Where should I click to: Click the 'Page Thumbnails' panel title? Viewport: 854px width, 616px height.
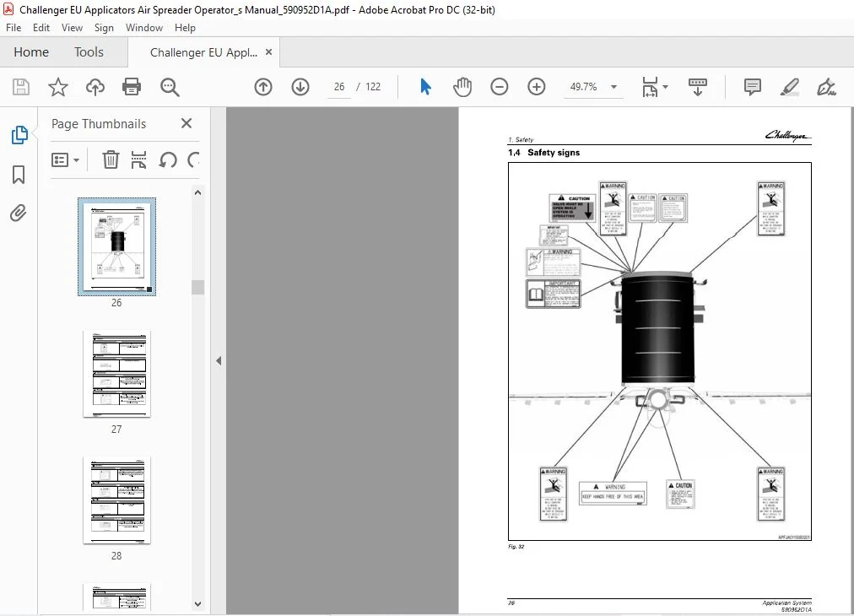tap(99, 124)
